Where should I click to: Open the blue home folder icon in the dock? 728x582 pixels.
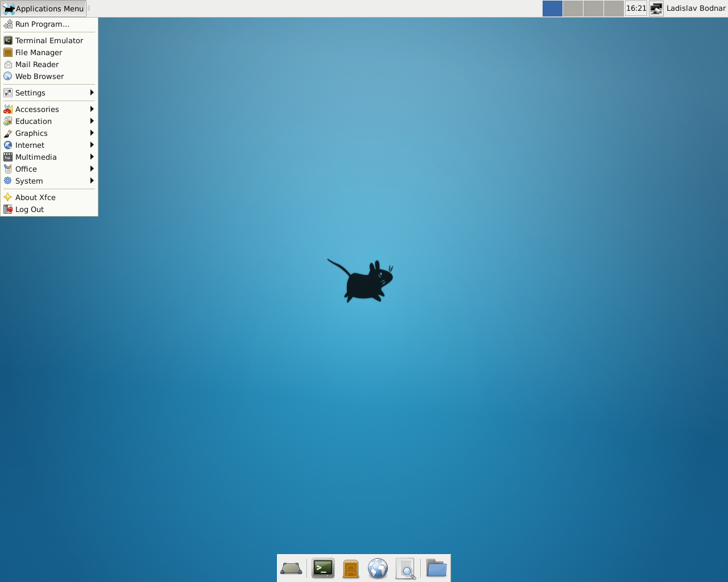point(436,568)
